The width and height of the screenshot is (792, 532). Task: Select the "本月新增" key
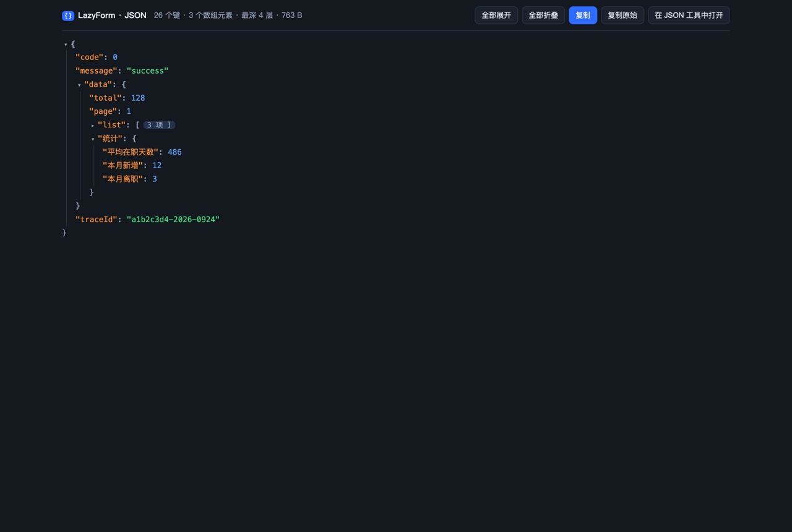point(123,166)
